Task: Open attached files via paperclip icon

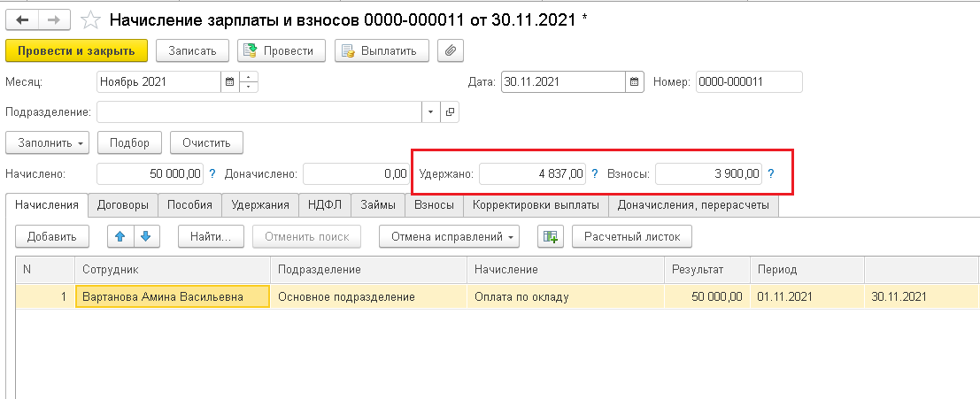Action: [x=451, y=50]
